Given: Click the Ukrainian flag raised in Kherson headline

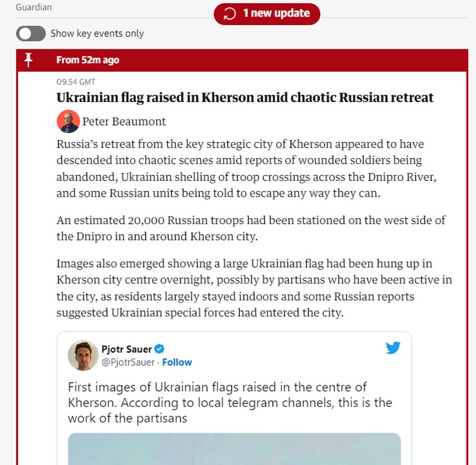Looking at the screenshot, I should click(x=245, y=98).
